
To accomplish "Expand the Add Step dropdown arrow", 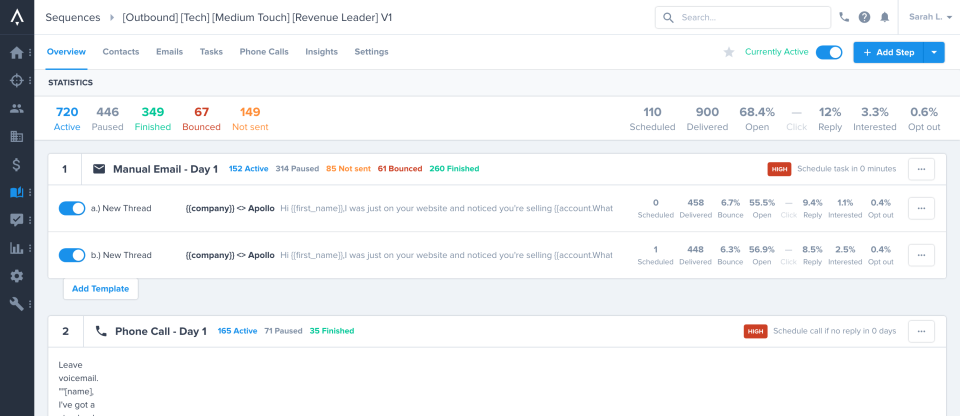I will tap(934, 52).
